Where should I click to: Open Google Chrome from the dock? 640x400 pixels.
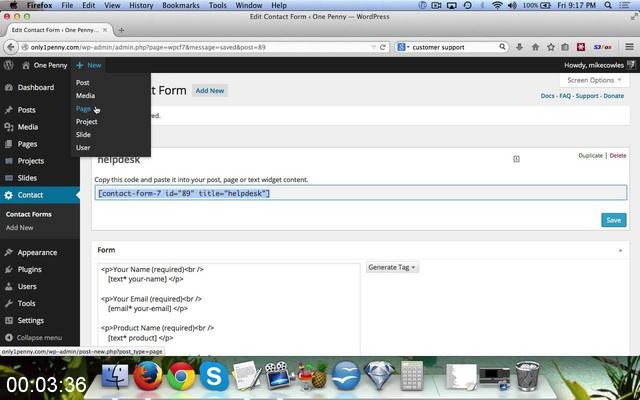tap(180, 376)
